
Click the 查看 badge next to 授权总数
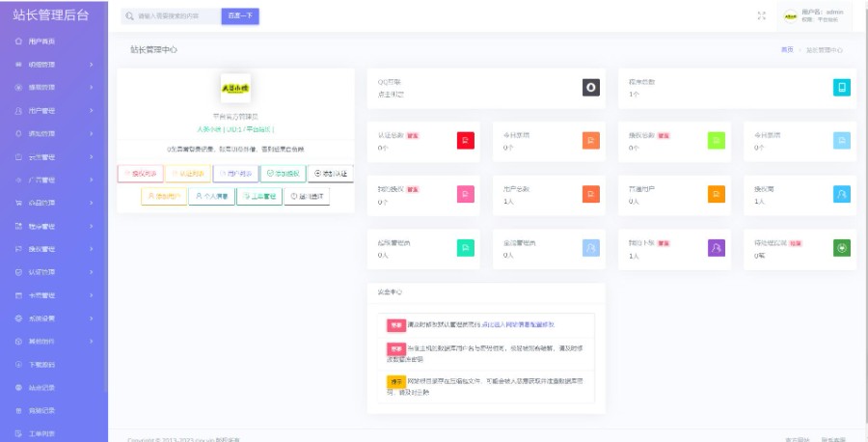(664, 135)
